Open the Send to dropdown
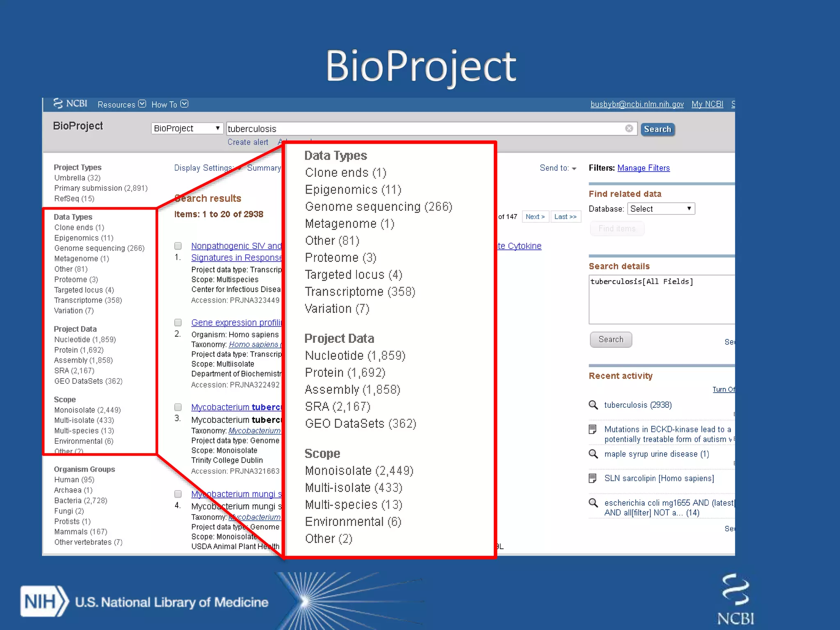The width and height of the screenshot is (840, 630). point(558,168)
